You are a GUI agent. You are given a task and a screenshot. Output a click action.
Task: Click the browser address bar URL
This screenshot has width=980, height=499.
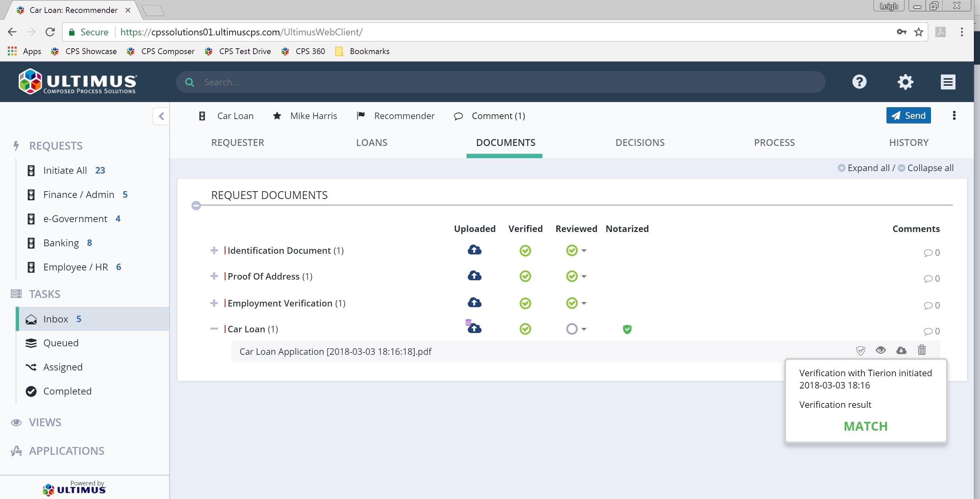click(241, 32)
